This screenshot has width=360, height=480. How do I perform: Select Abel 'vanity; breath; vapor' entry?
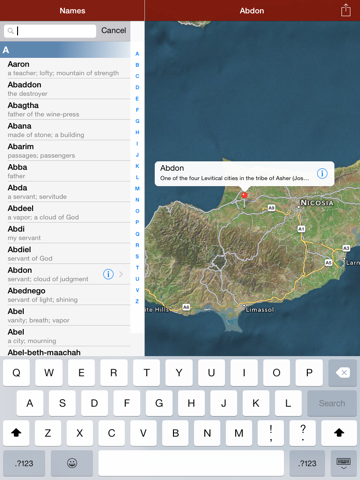pyautogui.click(x=65, y=315)
